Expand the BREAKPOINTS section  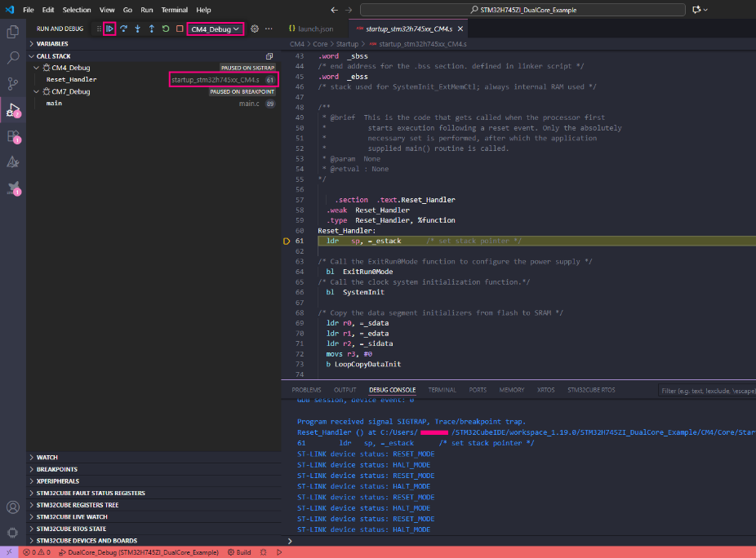click(x=56, y=469)
